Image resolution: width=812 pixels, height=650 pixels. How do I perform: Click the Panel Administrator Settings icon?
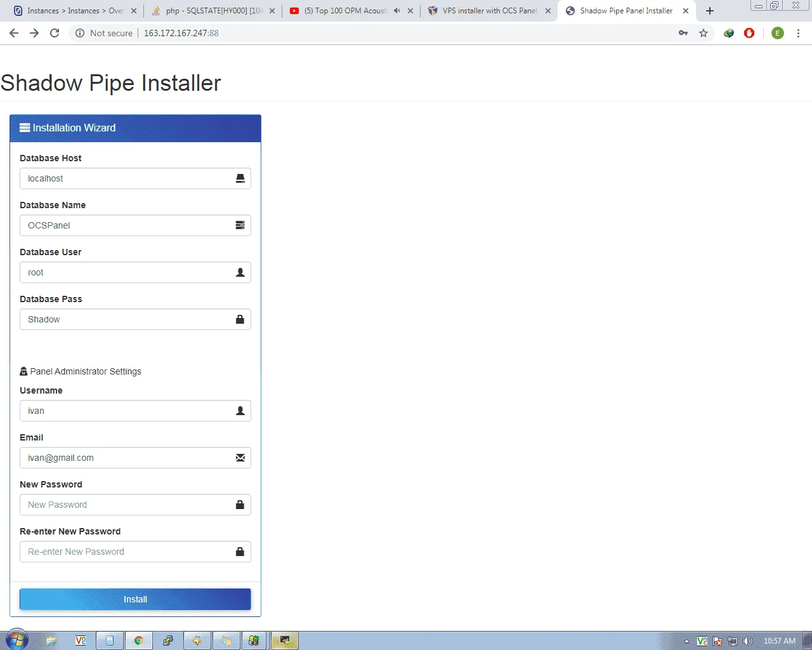pyautogui.click(x=23, y=371)
